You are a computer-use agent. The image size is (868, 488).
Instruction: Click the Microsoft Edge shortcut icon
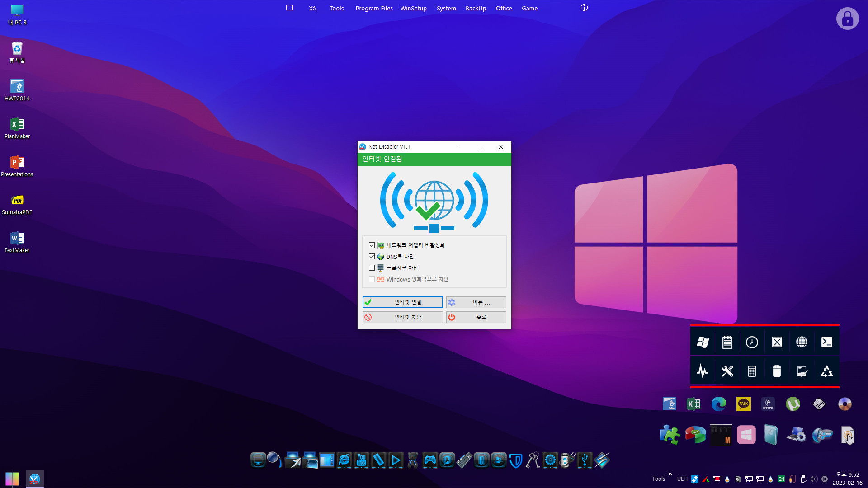(x=718, y=404)
